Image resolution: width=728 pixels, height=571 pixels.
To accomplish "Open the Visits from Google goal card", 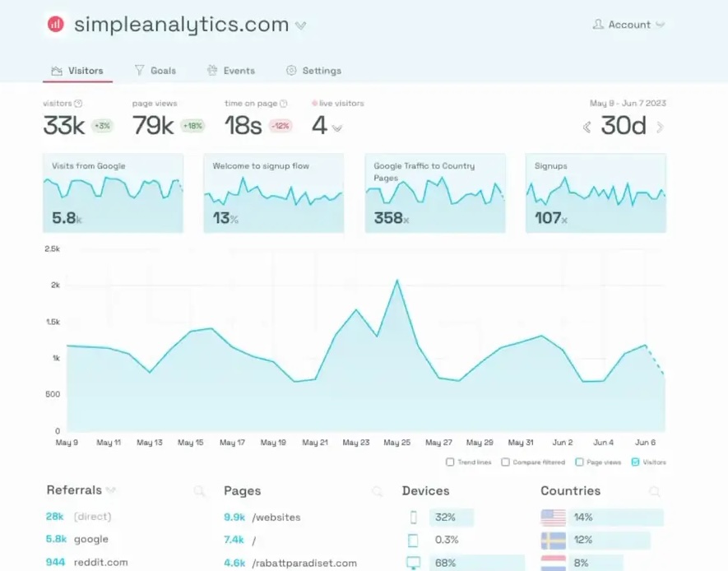I will 113,193.
